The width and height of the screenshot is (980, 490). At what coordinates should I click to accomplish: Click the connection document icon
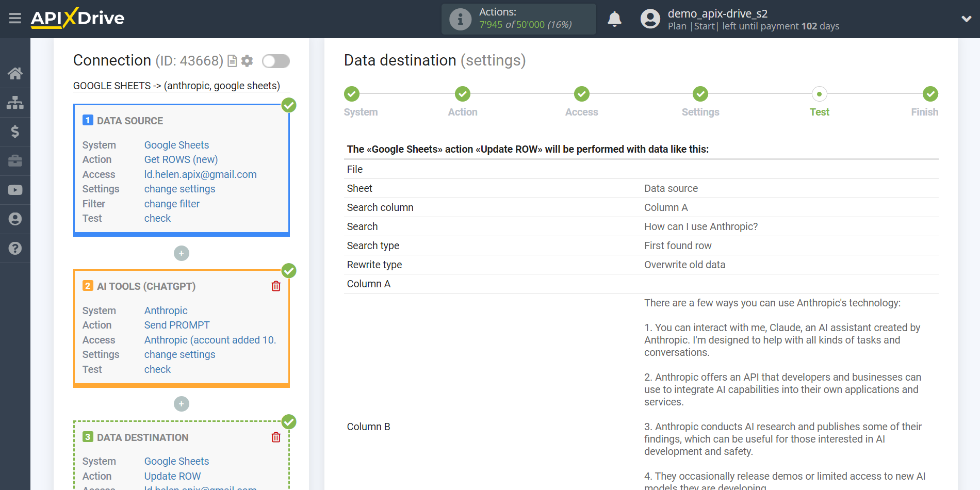[x=232, y=61]
